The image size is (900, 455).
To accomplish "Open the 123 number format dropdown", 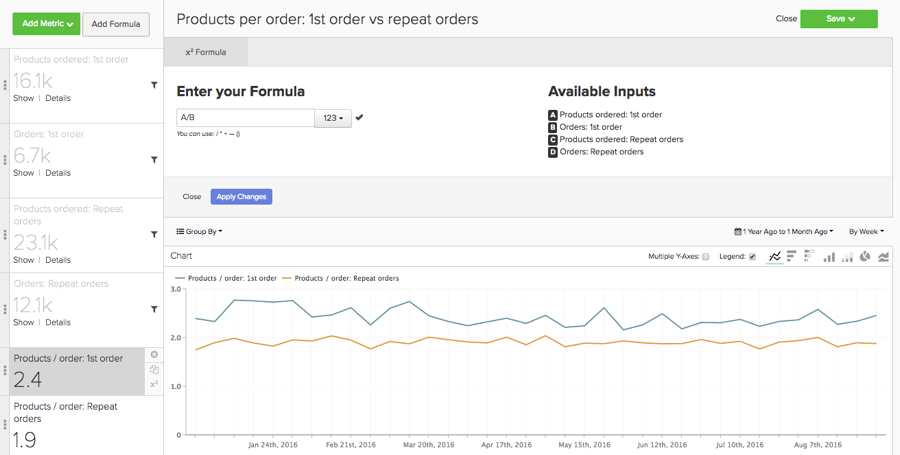I will 333,118.
